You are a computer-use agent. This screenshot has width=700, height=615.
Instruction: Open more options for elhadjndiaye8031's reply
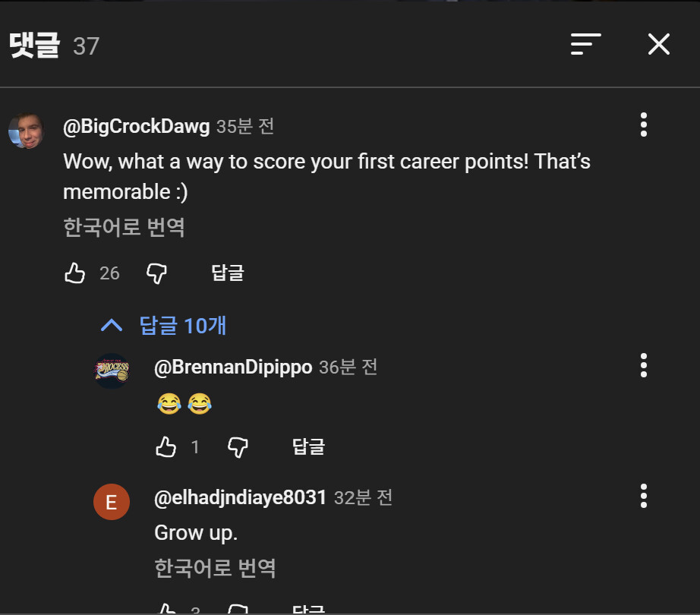(x=643, y=496)
